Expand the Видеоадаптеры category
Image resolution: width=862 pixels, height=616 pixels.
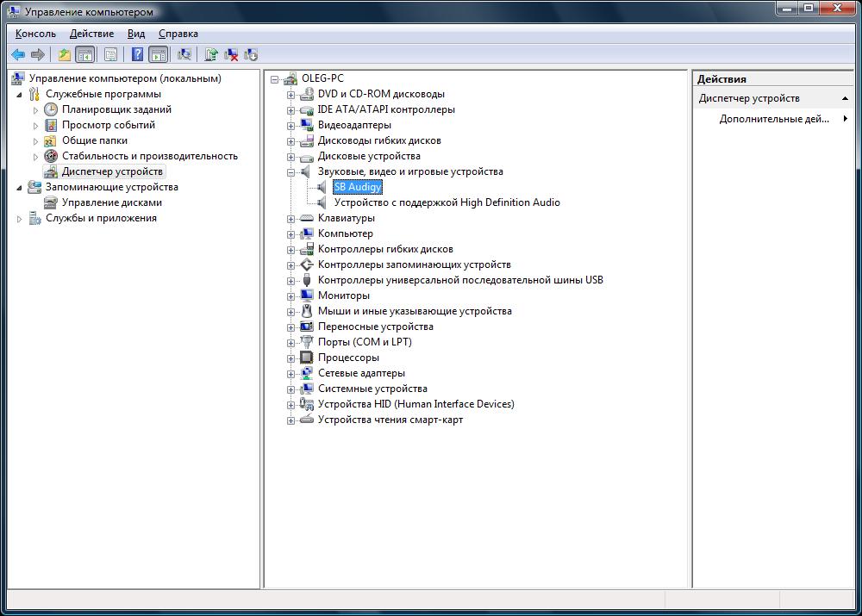[291, 125]
